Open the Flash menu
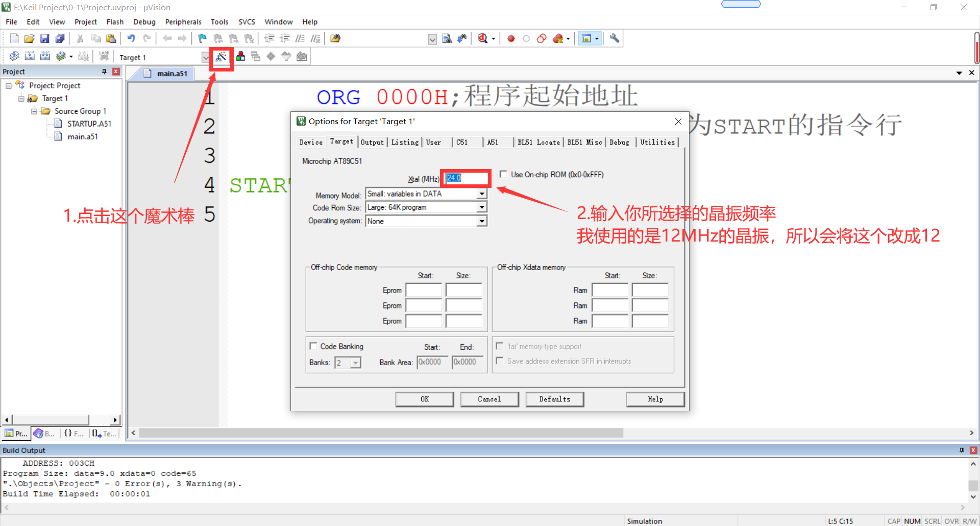This screenshot has height=526, width=980. [x=115, y=22]
